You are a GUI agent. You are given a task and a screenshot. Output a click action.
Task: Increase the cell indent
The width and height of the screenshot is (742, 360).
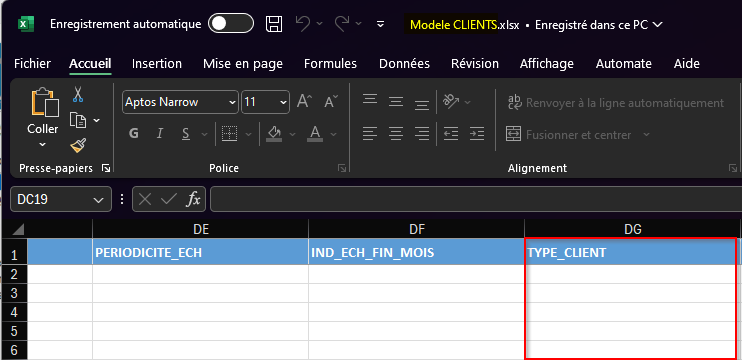click(x=477, y=134)
